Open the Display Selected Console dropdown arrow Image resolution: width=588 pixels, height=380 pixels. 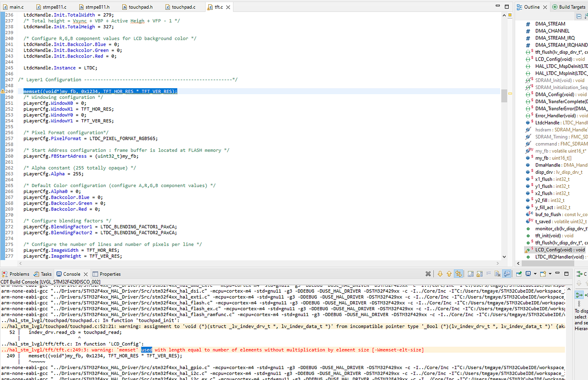point(535,274)
